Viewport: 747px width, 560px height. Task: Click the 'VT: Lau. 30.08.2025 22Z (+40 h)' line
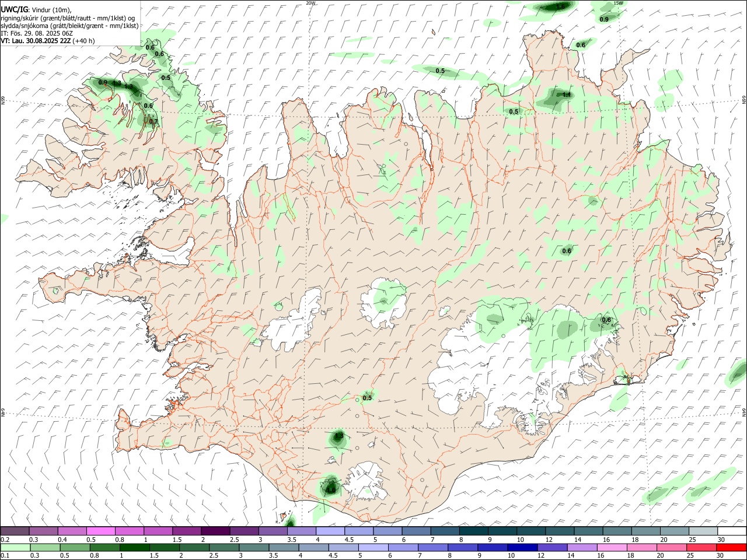coord(48,41)
